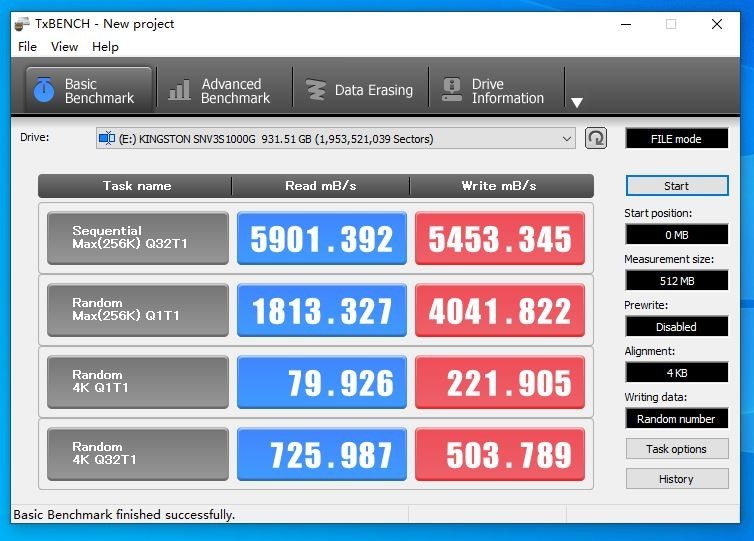754x541 pixels.
Task: Click the Writing data label
Action: click(x=655, y=397)
